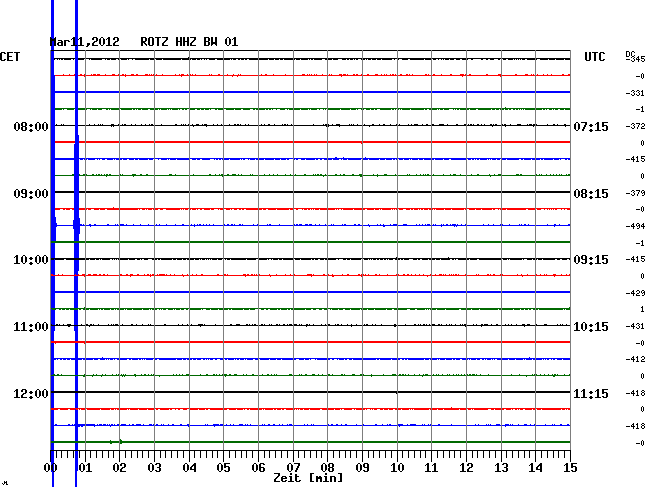Viewport: 650px width, 494px height.
Task: Click minute 08 on the time axis
Action: point(327,468)
